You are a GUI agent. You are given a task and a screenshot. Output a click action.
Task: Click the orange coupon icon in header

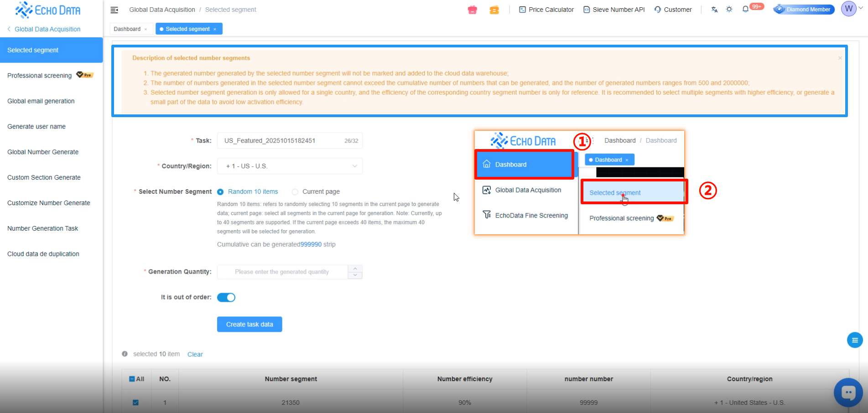click(494, 10)
